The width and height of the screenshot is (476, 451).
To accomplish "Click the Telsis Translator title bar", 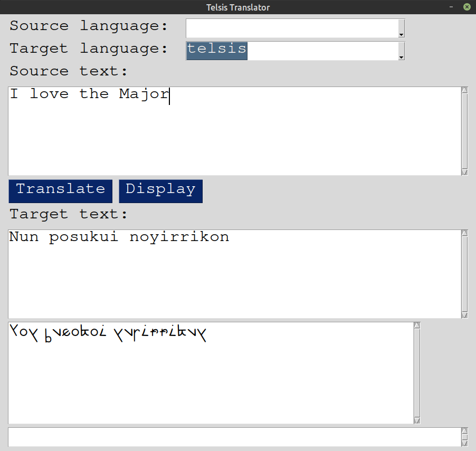I will [238, 7].
